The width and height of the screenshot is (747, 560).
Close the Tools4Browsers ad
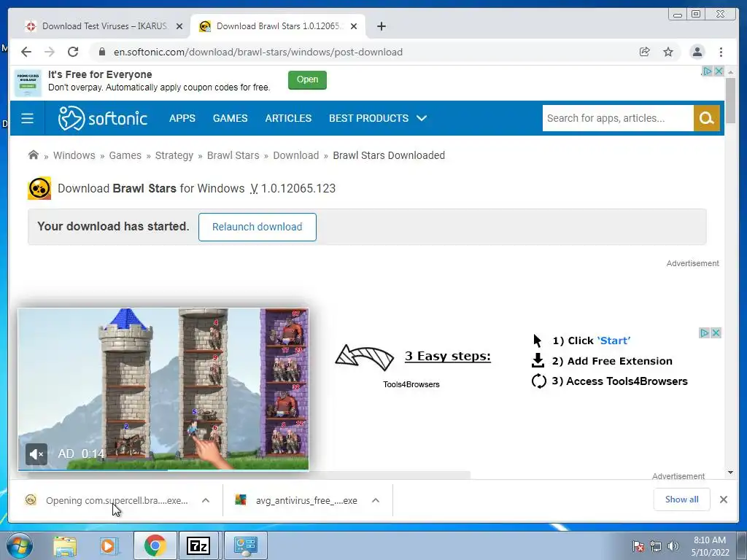[x=716, y=332]
